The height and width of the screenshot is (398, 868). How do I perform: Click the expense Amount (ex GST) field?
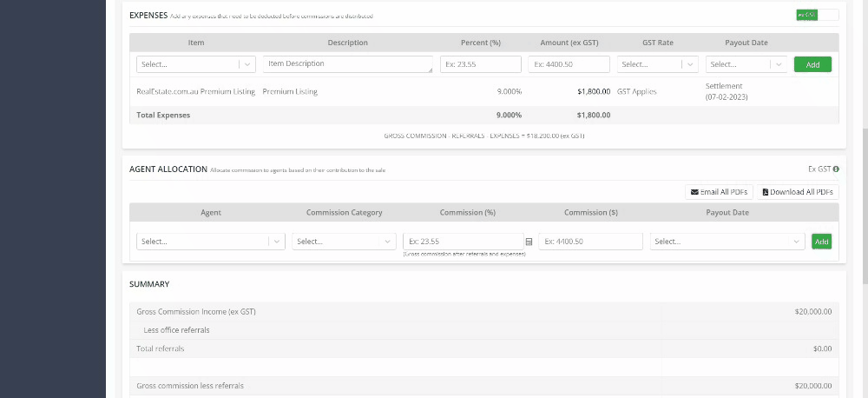pyautogui.click(x=569, y=64)
